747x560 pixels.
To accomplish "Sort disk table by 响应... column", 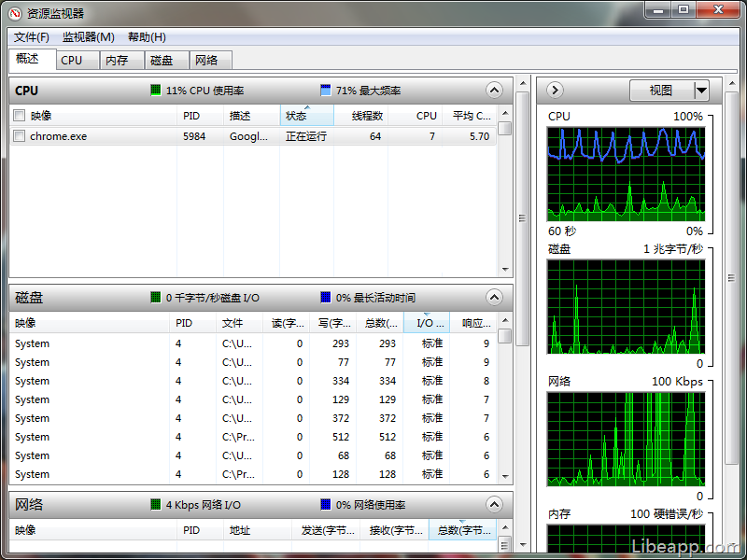I will click(x=473, y=323).
